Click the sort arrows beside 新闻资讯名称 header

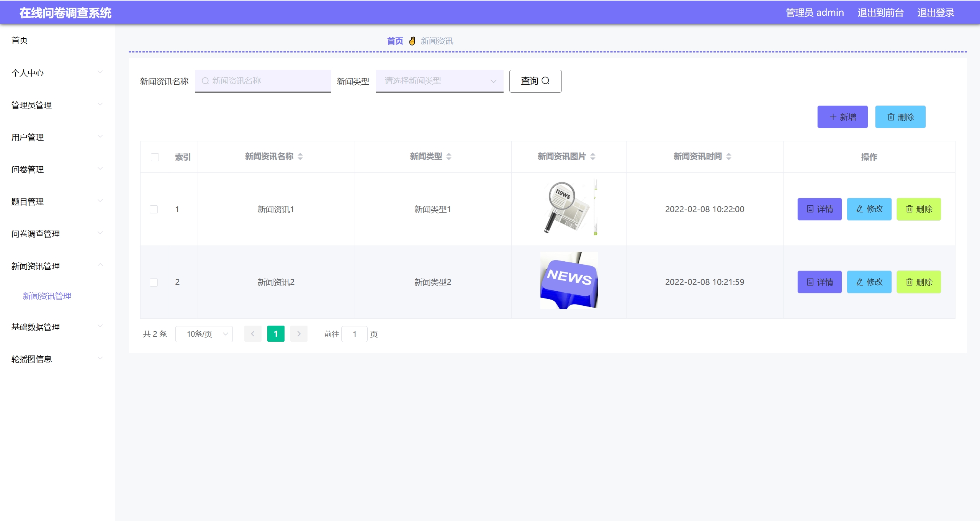pos(300,157)
